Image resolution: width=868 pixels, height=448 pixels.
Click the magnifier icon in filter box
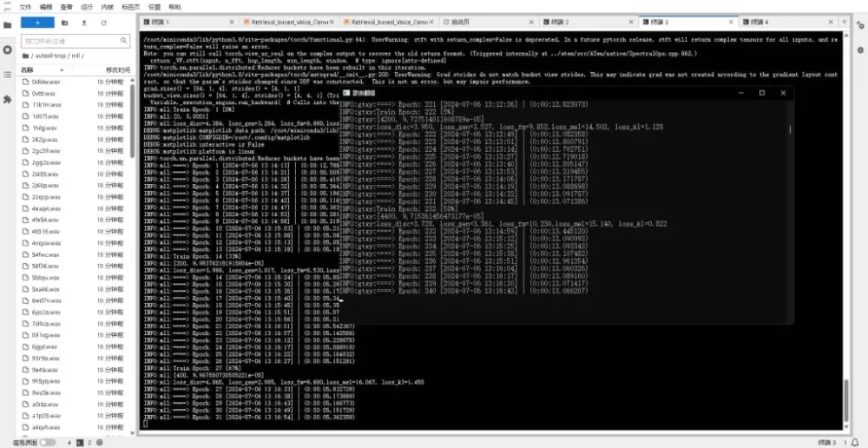click(123, 41)
